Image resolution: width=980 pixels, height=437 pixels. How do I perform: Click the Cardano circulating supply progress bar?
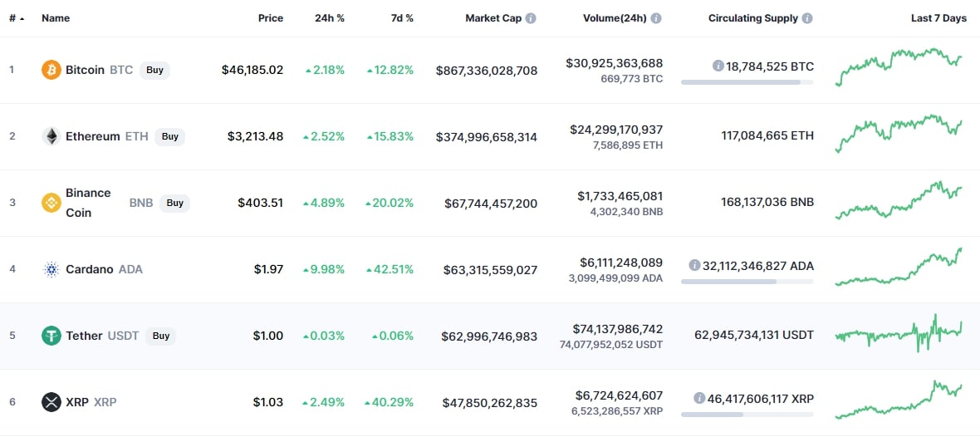pyautogui.click(x=747, y=282)
